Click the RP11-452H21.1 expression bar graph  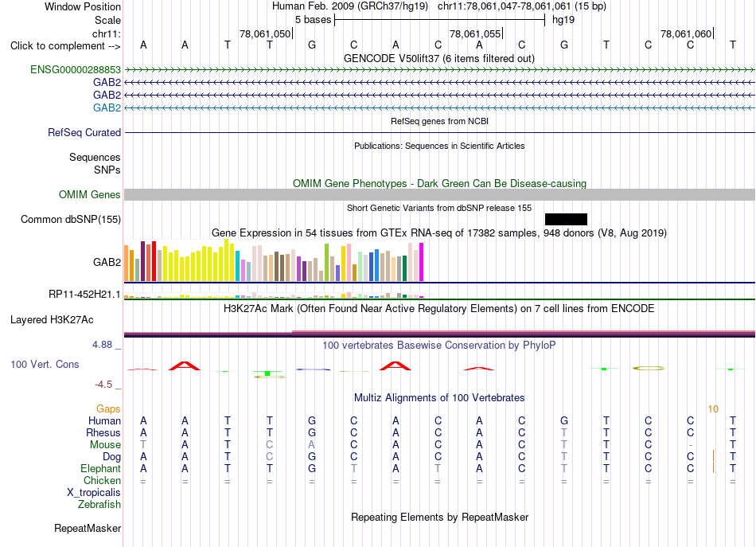point(274,295)
